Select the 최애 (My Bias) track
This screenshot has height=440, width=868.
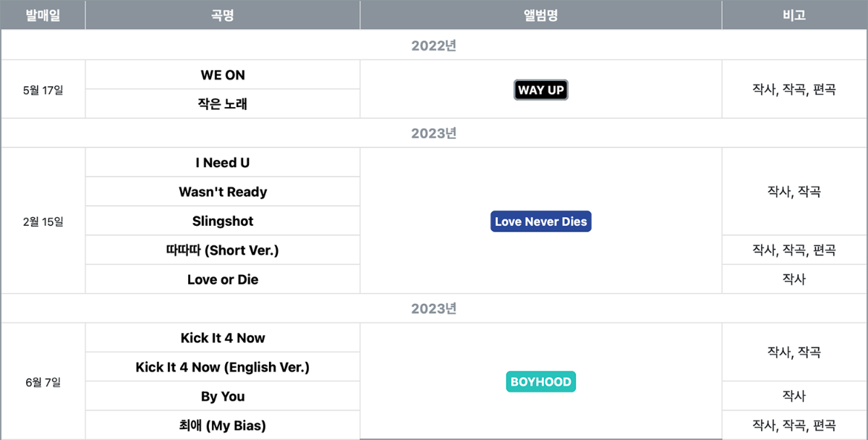(223, 426)
